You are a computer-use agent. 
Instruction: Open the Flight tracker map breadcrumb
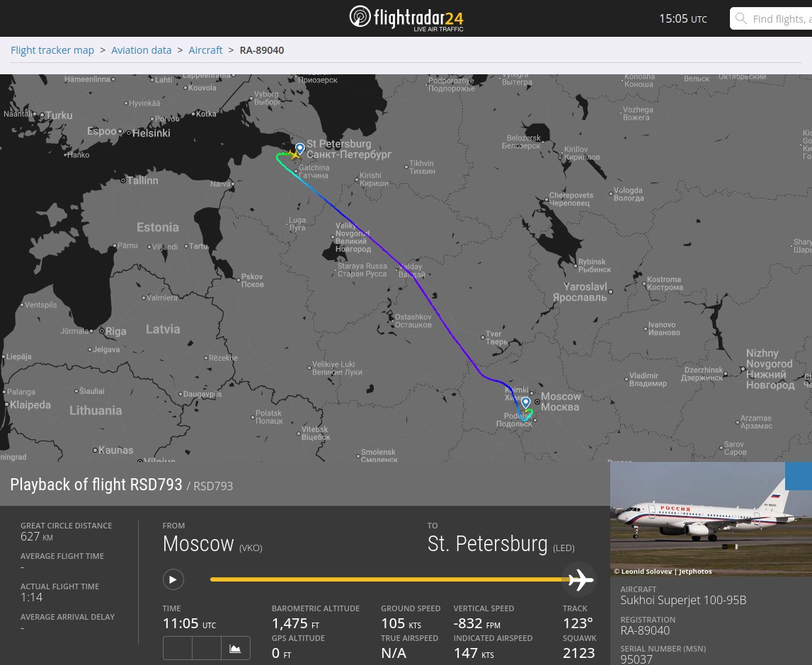click(x=52, y=50)
